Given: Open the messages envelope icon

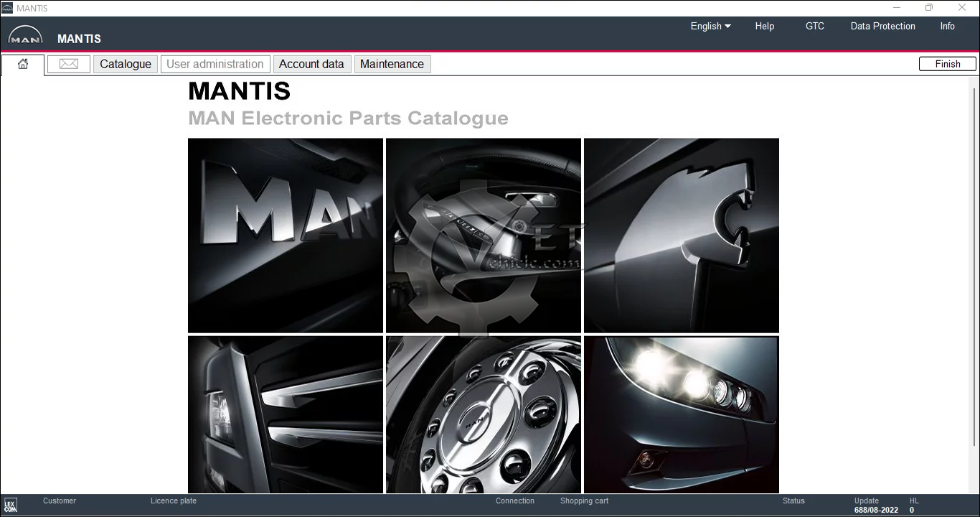Looking at the screenshot, I should (69, 64).
